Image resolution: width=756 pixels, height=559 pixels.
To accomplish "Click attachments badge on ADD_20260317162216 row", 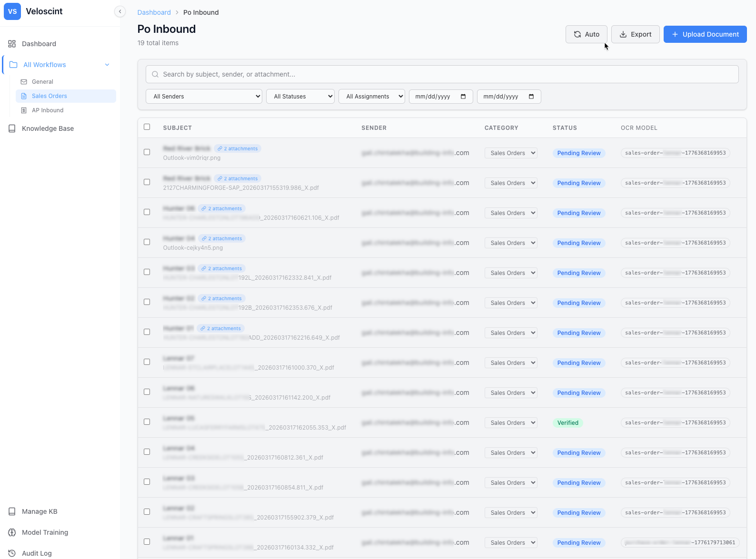I will pos(221,328).
